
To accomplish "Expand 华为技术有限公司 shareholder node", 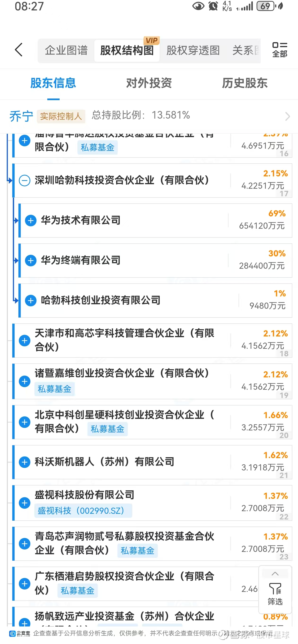I will [31, 220].
